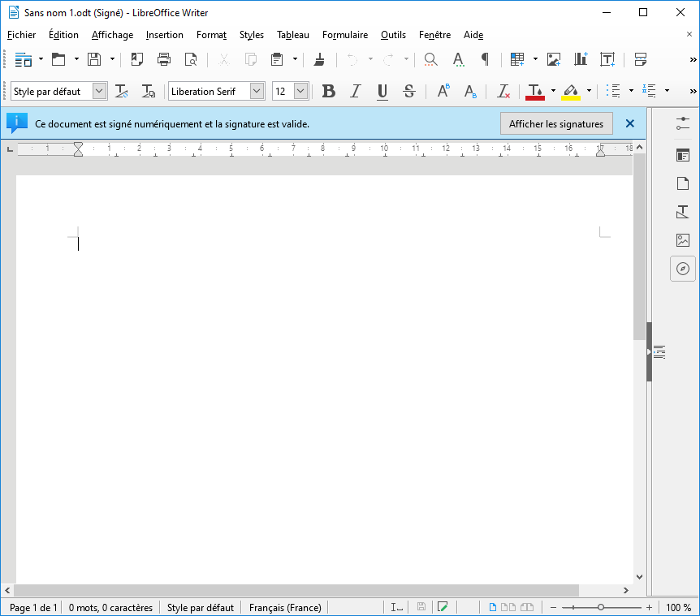Open the Format menu
Viewport: 700px width, 616px height.
[x=212, y=35]
